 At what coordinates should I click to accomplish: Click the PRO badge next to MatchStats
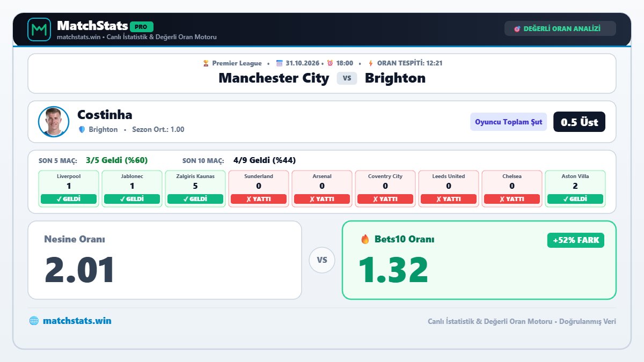[142, 26]
